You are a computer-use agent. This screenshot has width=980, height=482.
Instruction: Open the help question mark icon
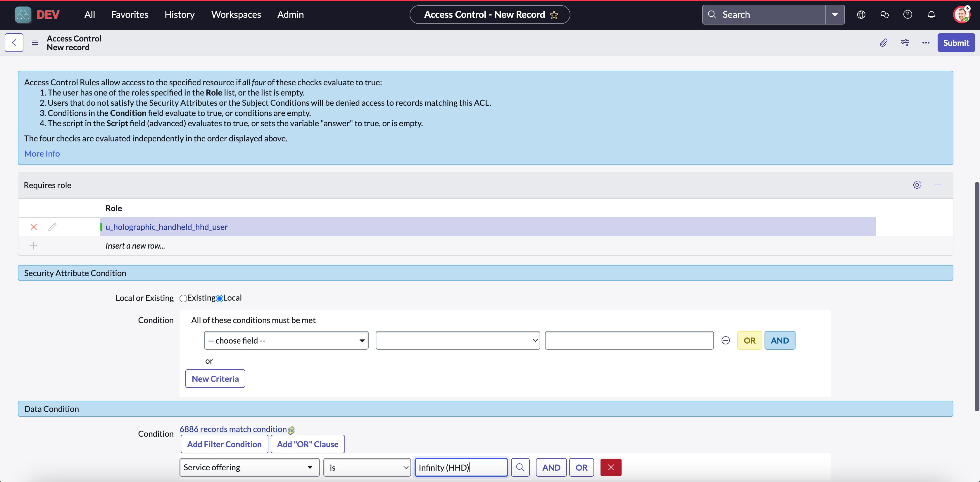908,14
